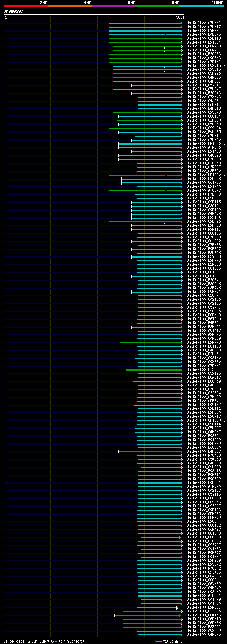Select the UniRef100_Q9SV15-2 label
The width and height of the screenshot is (227, 644).
(x=206, y=66)
